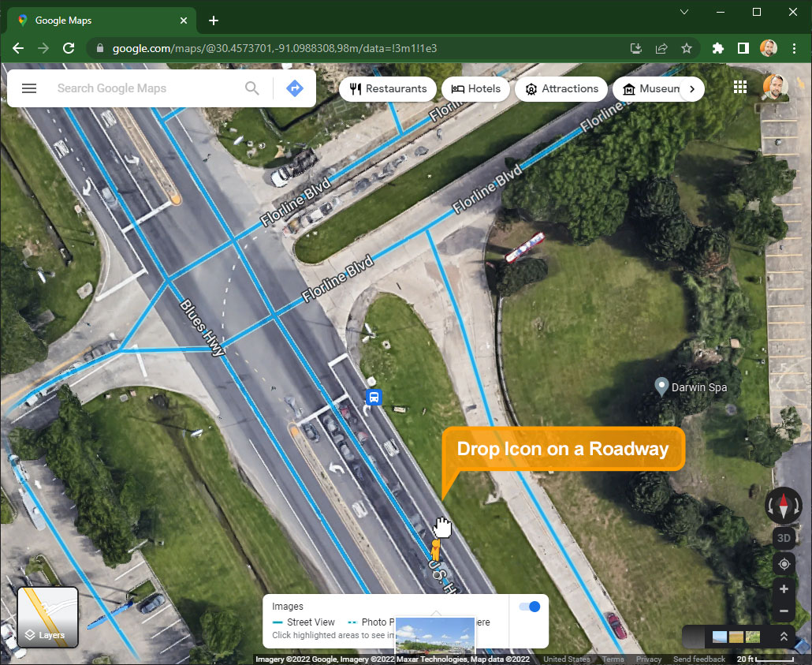The height and width of the screenshot is (665, 812).
Task: Open the Chrome profile avatar
Action: 769,48
